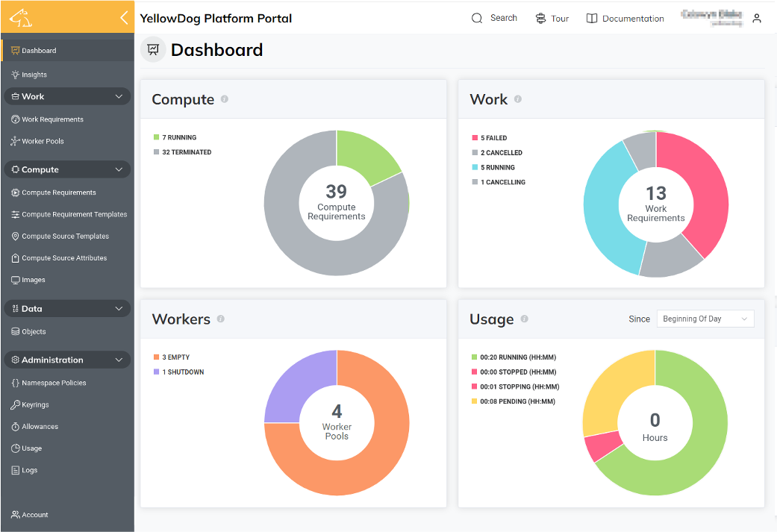Collapse the sidebar with the left chevron
Screen dimensions: 777x532
(124, 18)
